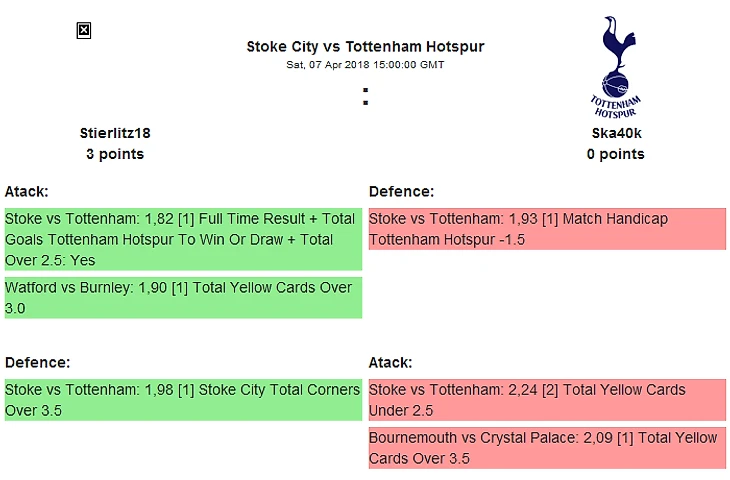
Task: Open the Stierlitz18 player profile
Action: (x=115, y=133)
